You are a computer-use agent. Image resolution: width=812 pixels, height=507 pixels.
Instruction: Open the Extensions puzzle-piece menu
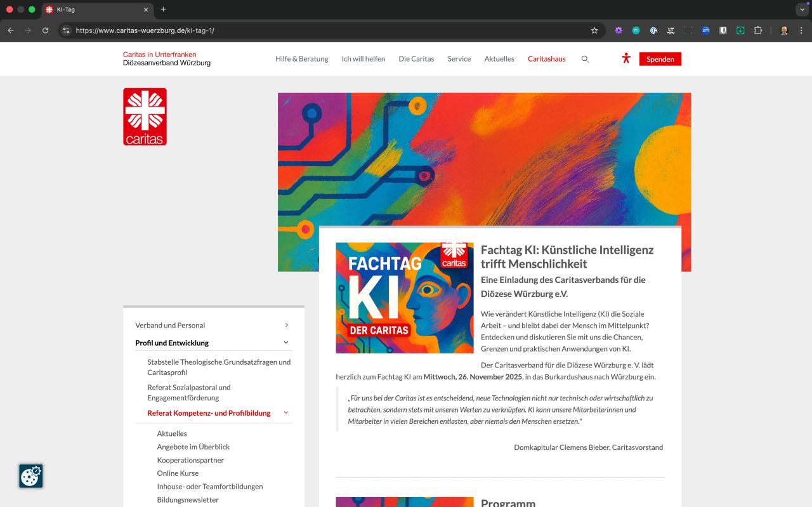[757, 30]
